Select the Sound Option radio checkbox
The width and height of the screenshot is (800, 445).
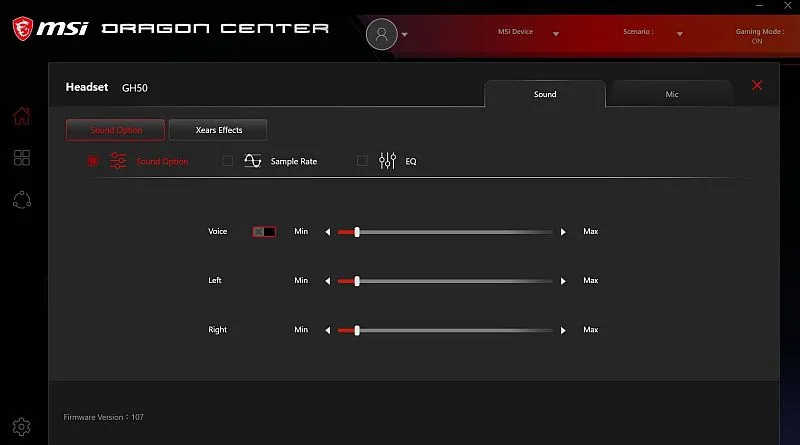(93, 161)
